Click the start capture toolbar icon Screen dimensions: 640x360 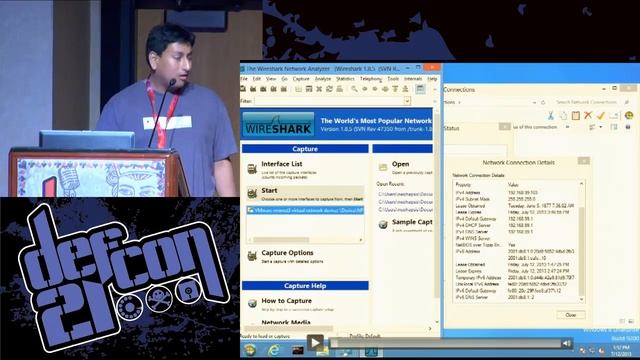coord(263,89)
